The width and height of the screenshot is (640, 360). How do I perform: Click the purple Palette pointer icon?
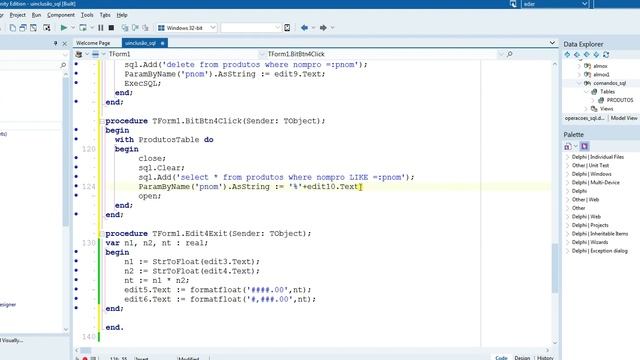click(584, 147)
